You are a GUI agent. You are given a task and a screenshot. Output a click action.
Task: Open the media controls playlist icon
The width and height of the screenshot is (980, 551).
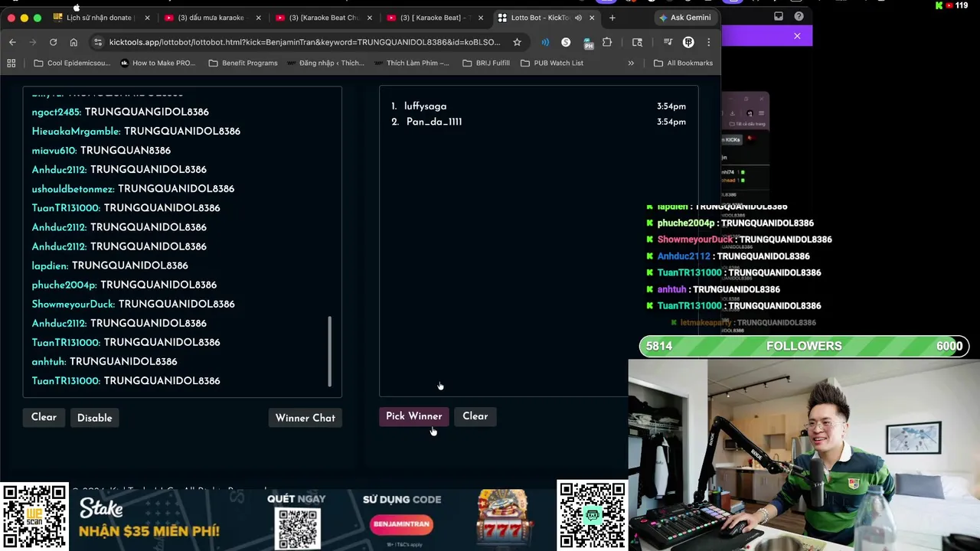coord(668,42)
